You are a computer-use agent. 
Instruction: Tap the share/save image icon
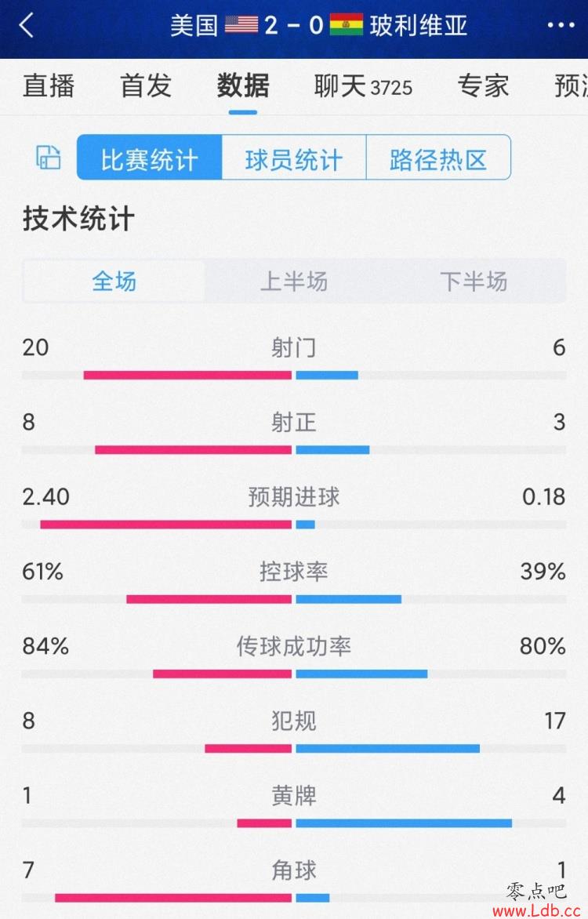click(49, 157)
